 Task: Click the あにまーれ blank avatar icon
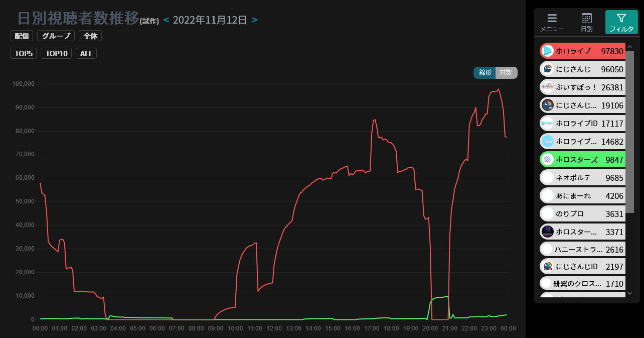pyautogui.click(x=547, y=195)
